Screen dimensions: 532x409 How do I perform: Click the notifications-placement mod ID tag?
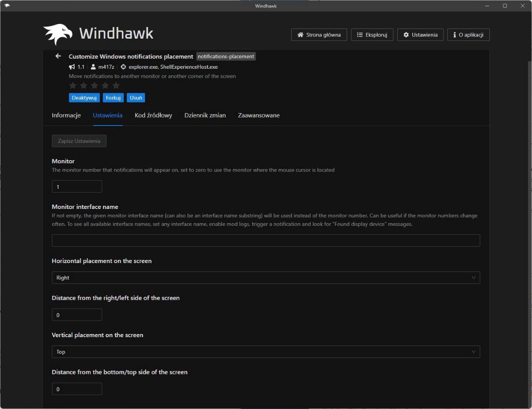click(226, 56)
